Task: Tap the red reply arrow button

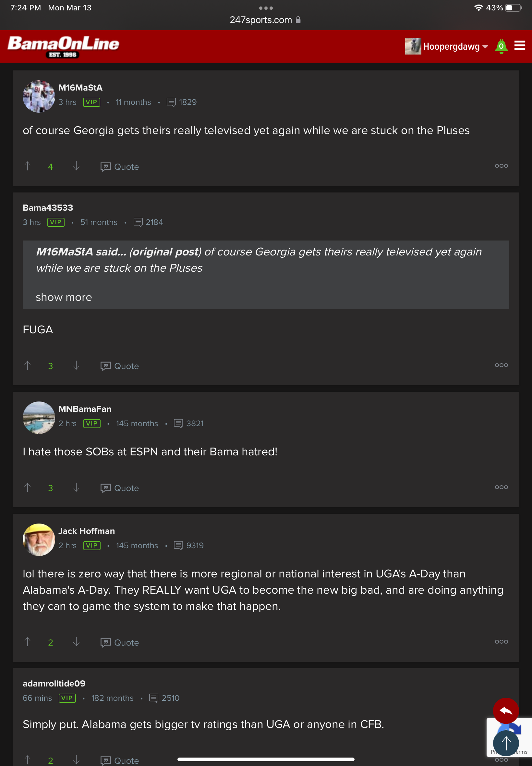Action: point(506,710)
